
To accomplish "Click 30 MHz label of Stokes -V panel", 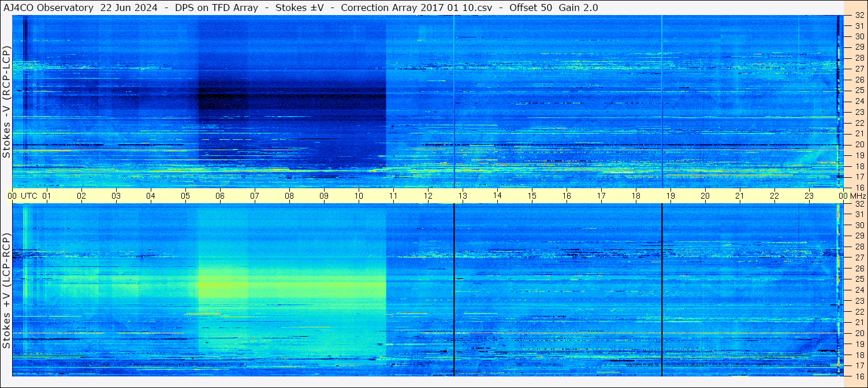I will click(x=859, y=36).
